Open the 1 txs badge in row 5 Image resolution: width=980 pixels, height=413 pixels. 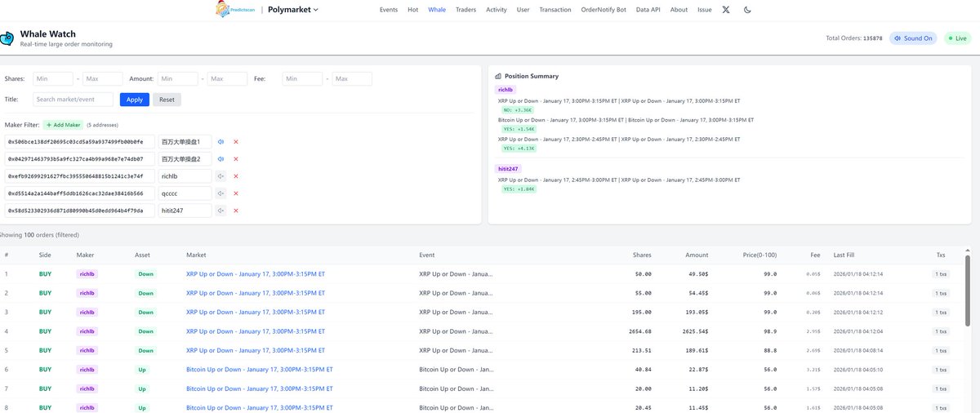click(942, 350)
